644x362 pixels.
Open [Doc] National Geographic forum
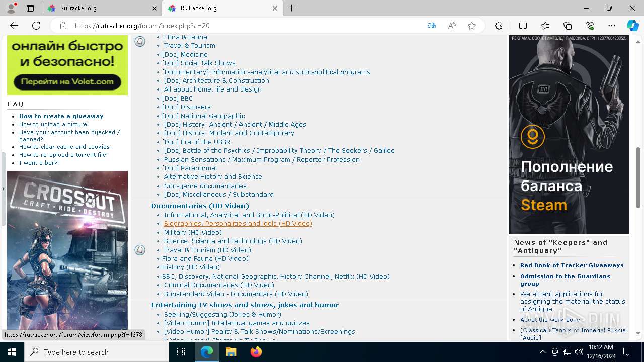tap(203, 116)
